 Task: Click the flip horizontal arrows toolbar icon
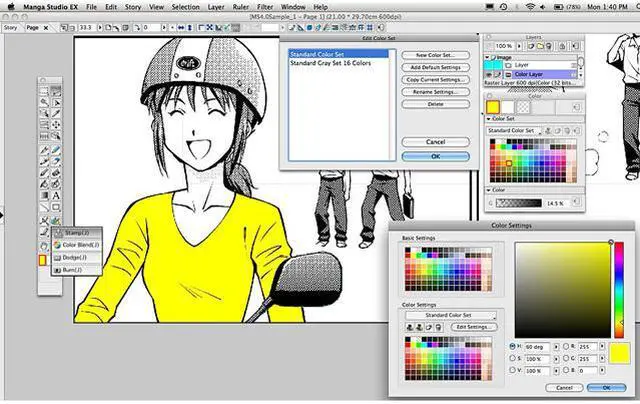181,27
